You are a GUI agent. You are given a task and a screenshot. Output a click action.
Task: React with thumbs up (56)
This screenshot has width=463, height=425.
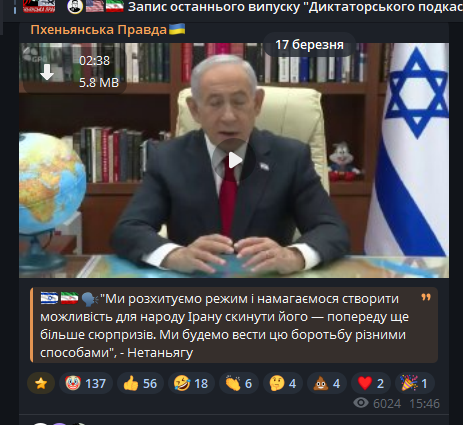click(140, 383)
